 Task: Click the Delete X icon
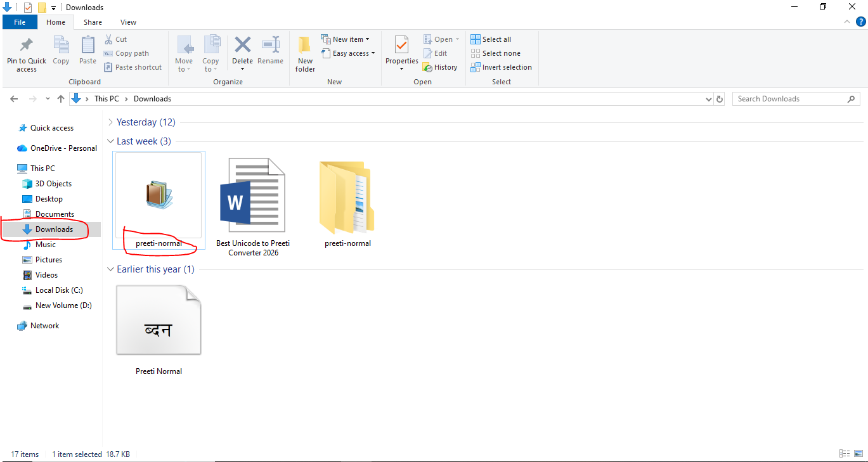243,45
